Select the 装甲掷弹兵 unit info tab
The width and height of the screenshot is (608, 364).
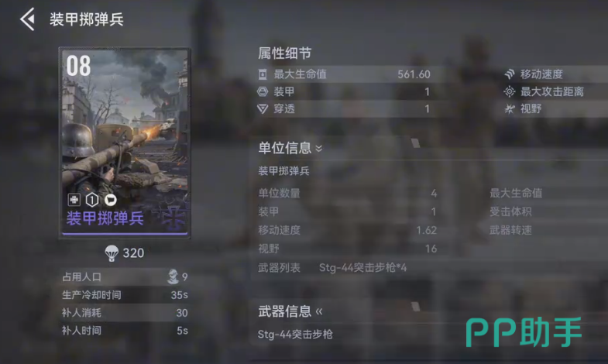tap(283, 171)
